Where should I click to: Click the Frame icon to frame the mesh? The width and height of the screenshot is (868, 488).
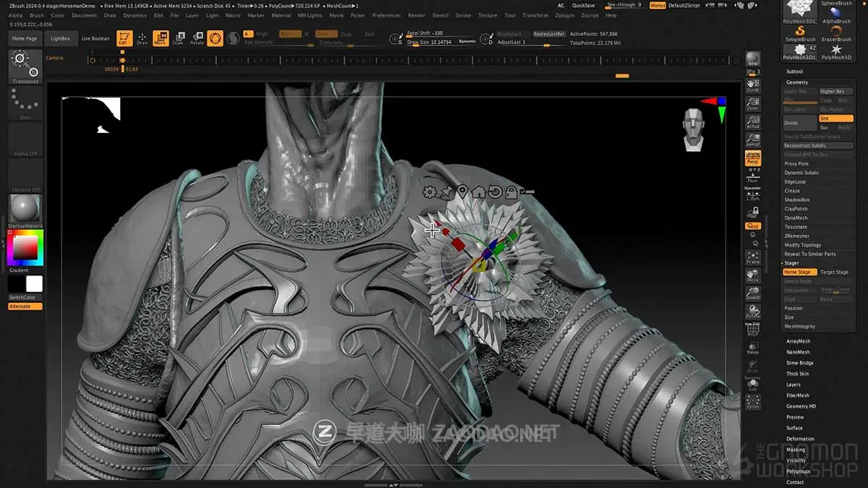pos(752,257)
